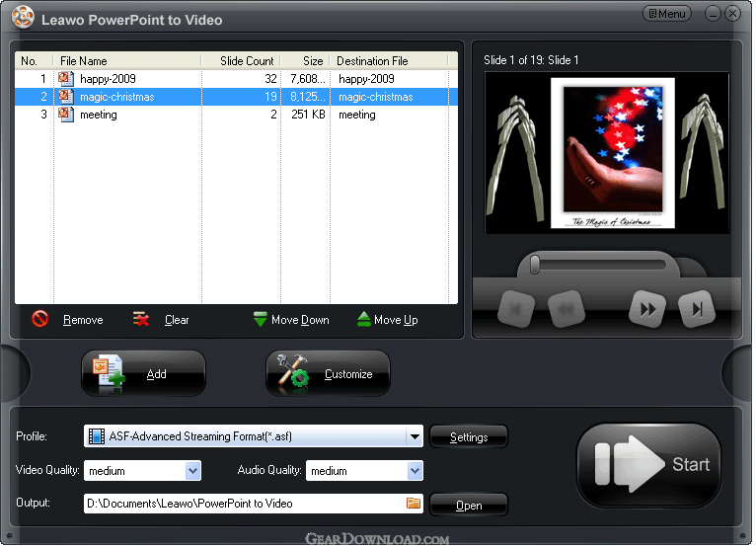Click the PowerPoint icon for happy-2009

66,79
